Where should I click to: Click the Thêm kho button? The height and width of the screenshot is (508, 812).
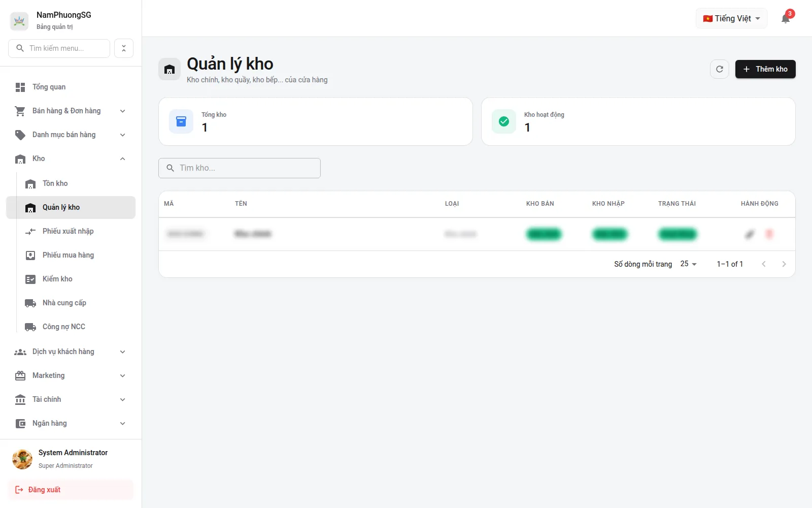765,69
